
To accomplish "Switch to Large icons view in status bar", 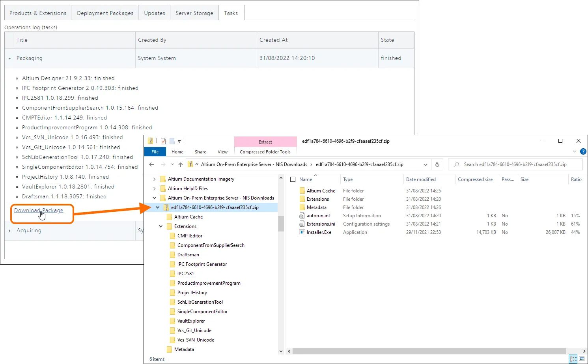I will [582, 359].
